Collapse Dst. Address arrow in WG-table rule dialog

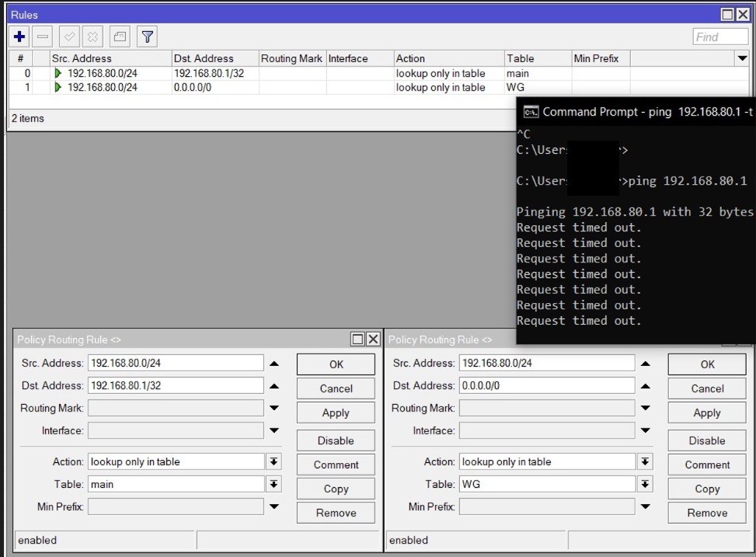[646, 386]
